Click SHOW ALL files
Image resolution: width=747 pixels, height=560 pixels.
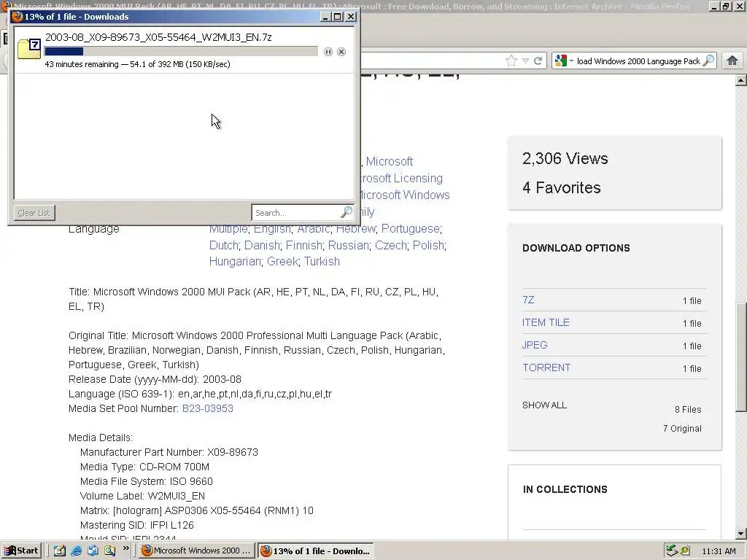point(544,405)
